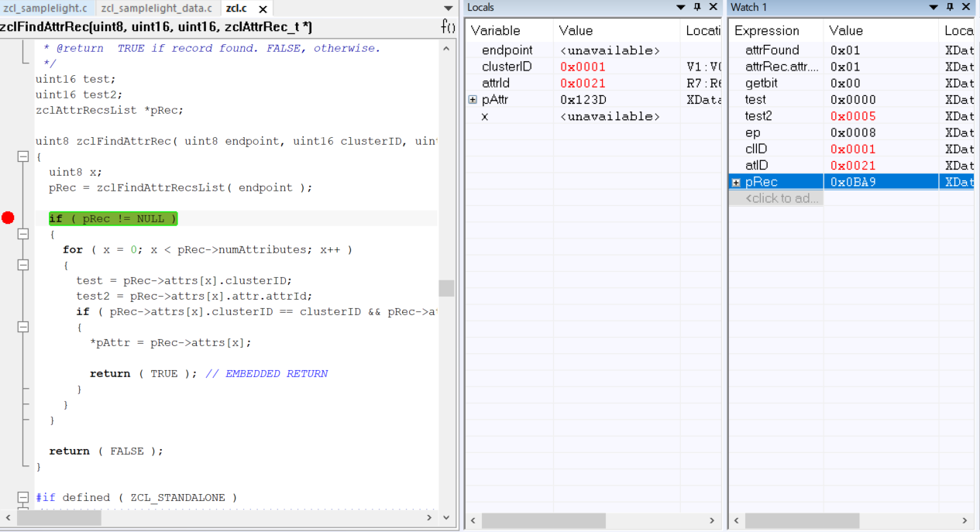980x532 pixels.
Task: Click the red breakpoint marker in the gutter
Action: (8, 218)
